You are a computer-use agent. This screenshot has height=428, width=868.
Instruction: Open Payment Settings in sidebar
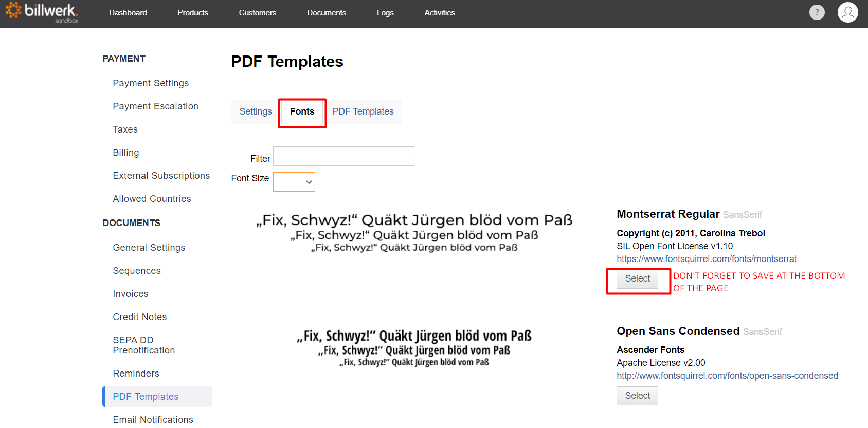151,83
